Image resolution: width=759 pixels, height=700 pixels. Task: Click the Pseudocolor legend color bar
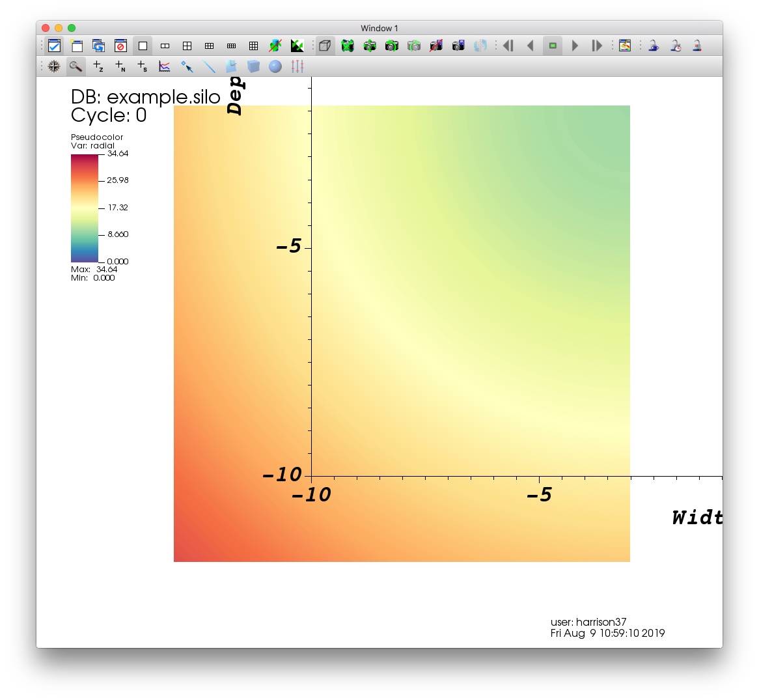85,208
